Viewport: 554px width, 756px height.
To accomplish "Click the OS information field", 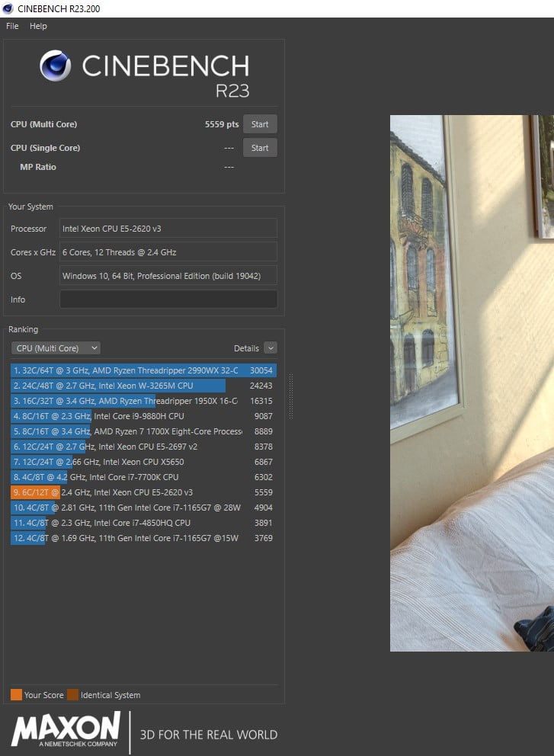I will [x=168, y=276].
